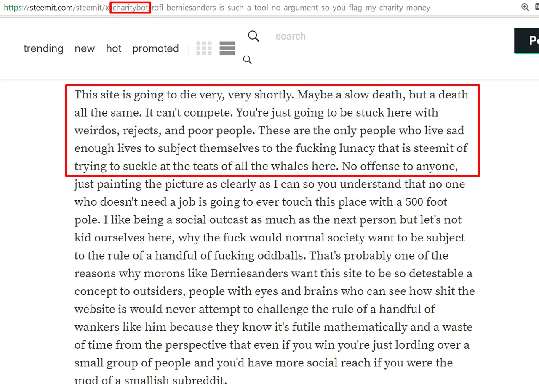Open the browser zoom indicator icon

coord(525,7)
